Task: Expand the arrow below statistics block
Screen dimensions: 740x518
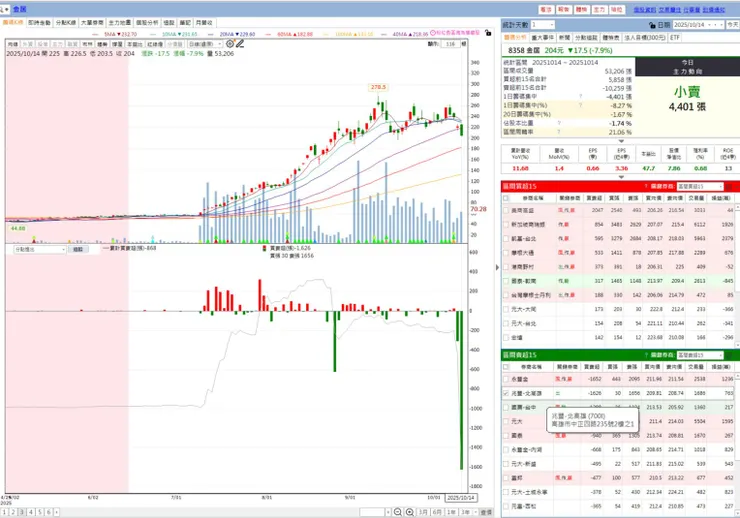Action: point(621,141)
